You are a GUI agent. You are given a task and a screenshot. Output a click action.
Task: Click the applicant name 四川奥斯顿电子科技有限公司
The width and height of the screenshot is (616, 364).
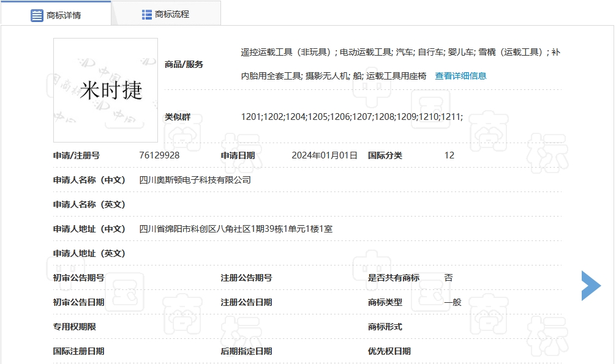point(195,180)
